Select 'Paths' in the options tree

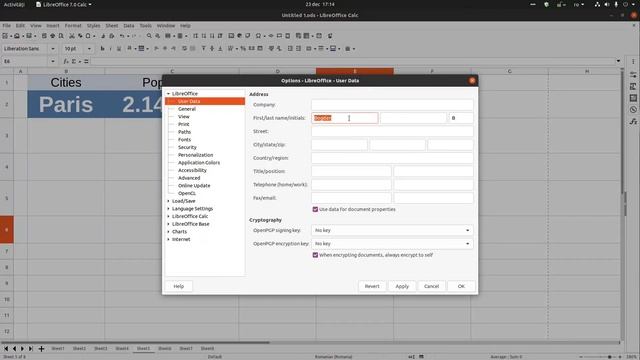coord(184,132)
